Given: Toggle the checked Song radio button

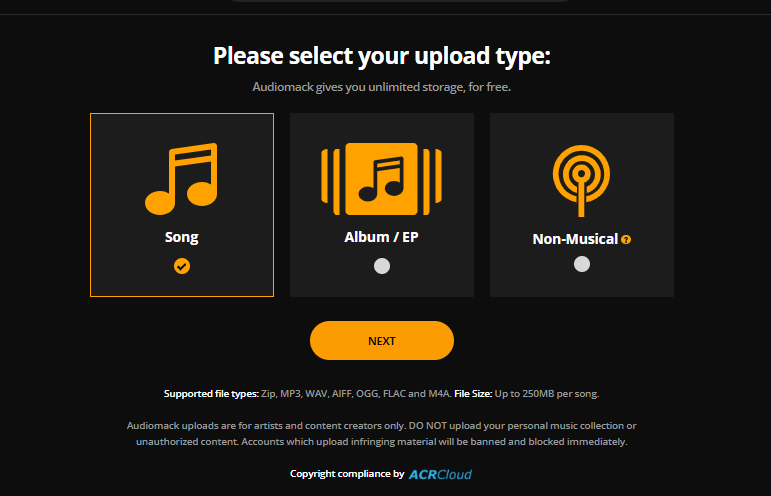Looking at the screenshot, I should 182,266.
